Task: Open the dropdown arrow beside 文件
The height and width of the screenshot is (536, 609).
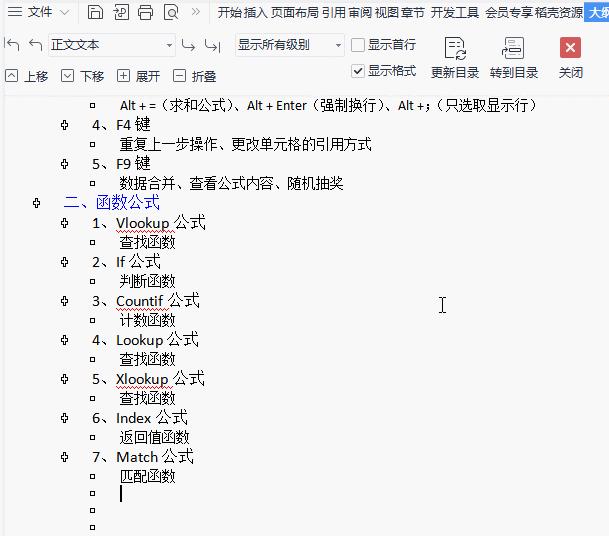Action: pyautogui.click(x=65, y=12)
